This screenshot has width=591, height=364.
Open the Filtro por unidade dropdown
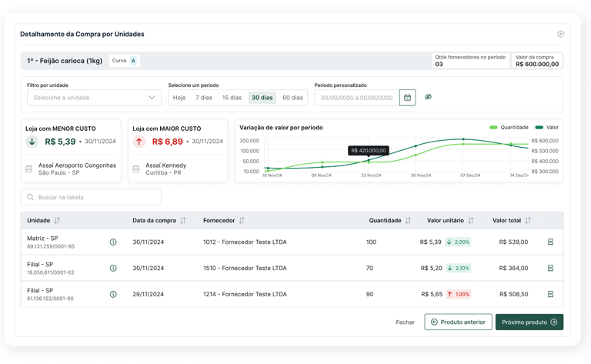pyautogui.click(x=94, y=98)
